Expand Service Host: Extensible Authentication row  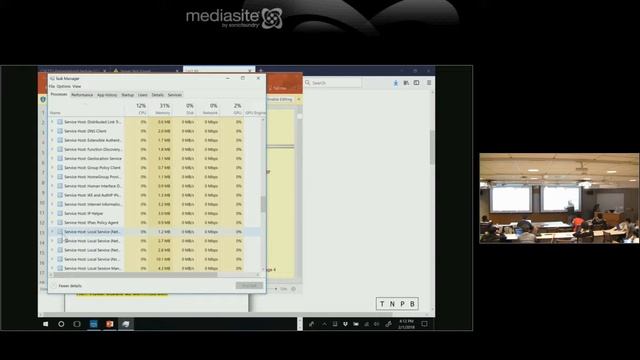click(52, 140)
